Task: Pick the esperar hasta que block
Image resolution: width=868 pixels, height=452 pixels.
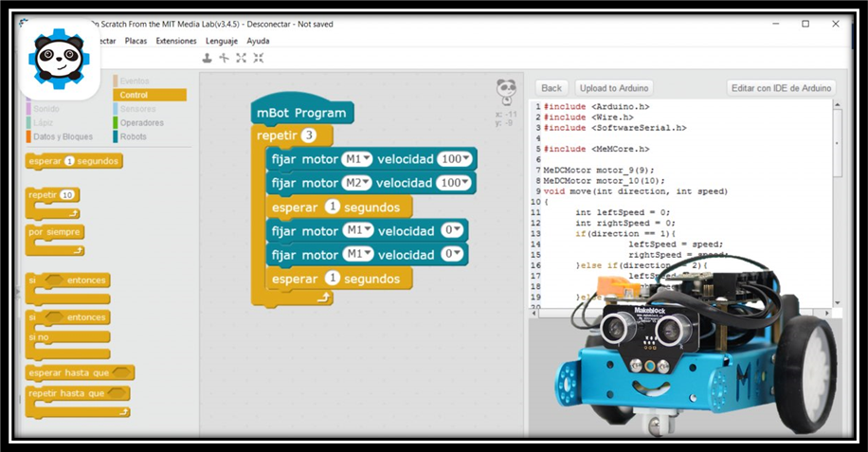Action: (80, 373)
